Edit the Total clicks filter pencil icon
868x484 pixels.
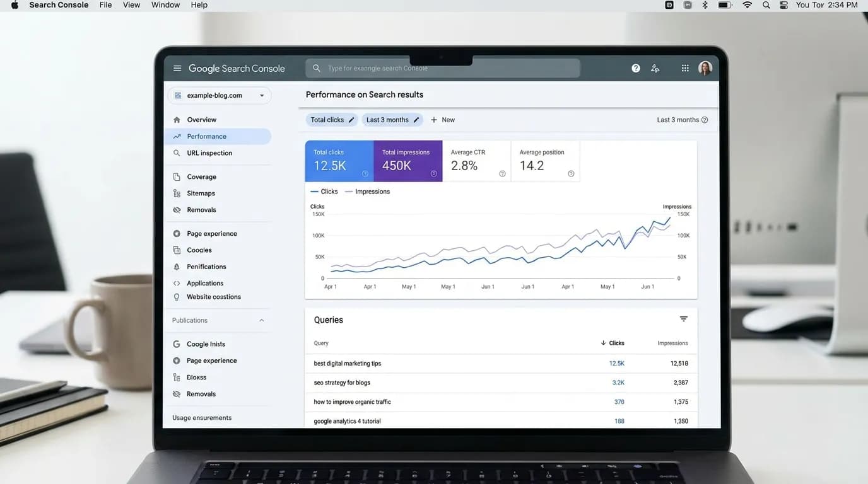coord(351,120)
